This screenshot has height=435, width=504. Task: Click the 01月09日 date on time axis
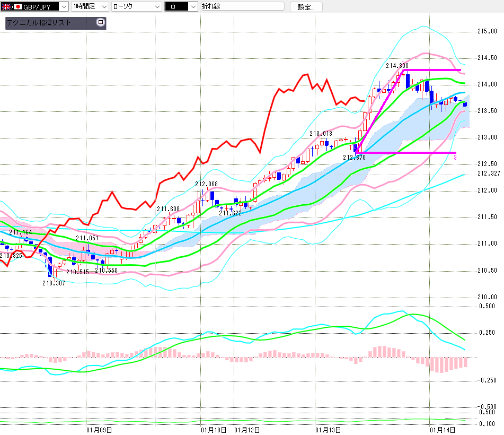pos(99,429)
